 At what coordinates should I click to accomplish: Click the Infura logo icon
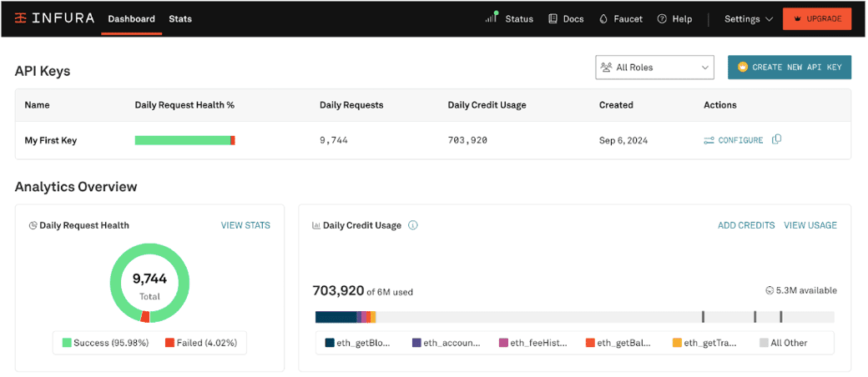tap(21, 19)
